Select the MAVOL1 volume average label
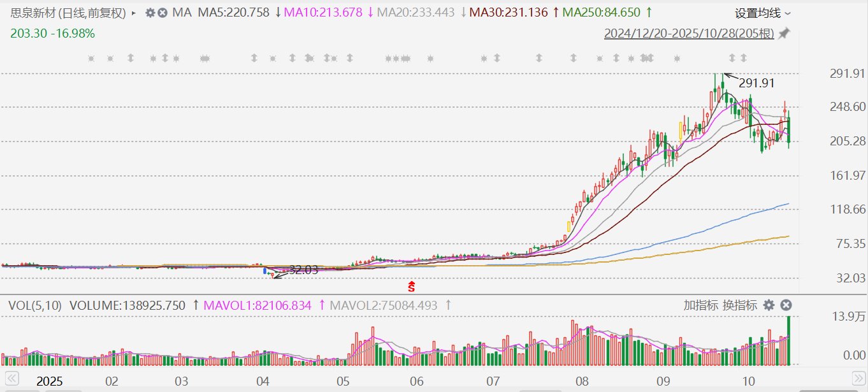868x392 pixels. click(x=257, y=306)
